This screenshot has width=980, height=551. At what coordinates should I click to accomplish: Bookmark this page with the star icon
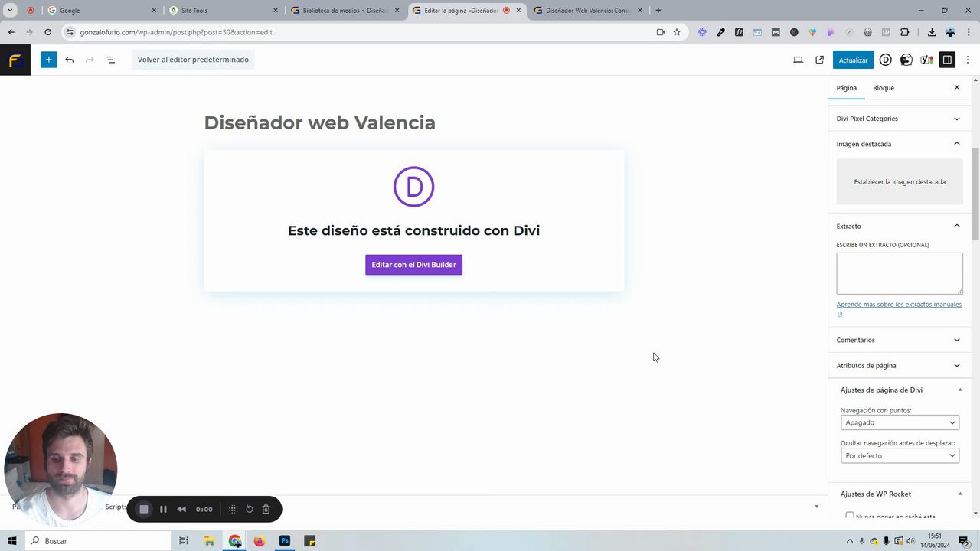point(677,32)
